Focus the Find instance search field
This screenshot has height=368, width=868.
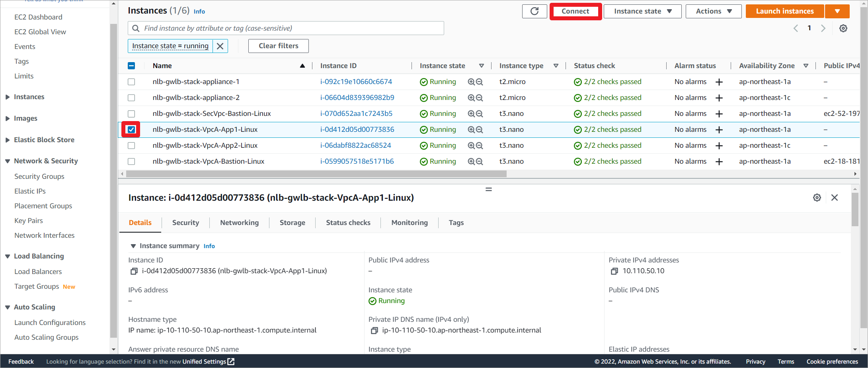coord(286,28)
